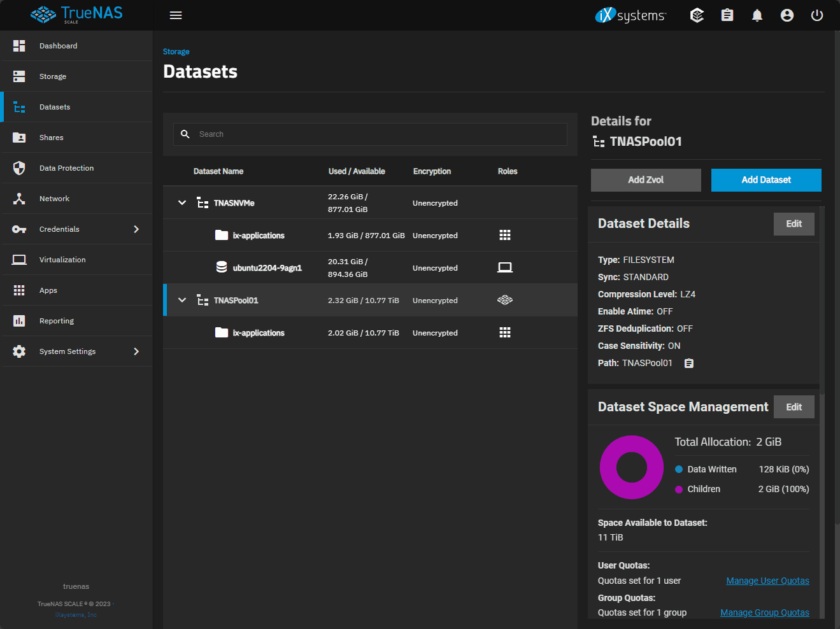Copy the TNASPool01 path to clipboard
Screen dimensions: 840x629
click(688, 364)
